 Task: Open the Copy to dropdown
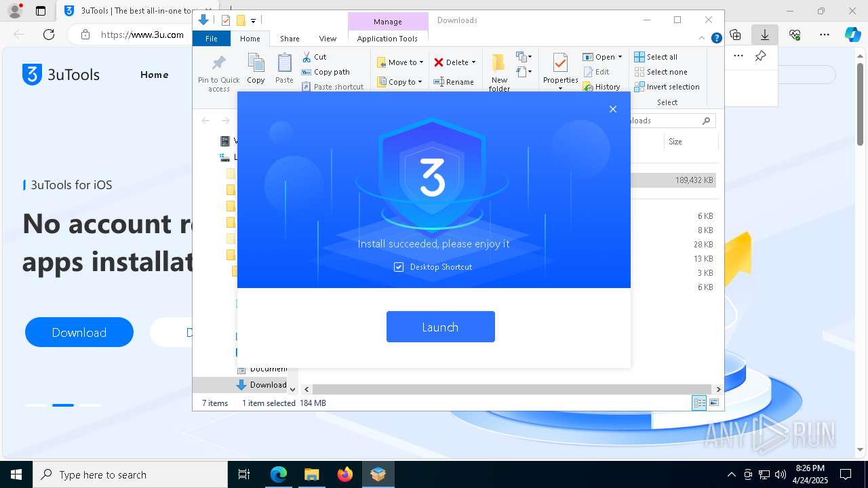click(399, 82)
